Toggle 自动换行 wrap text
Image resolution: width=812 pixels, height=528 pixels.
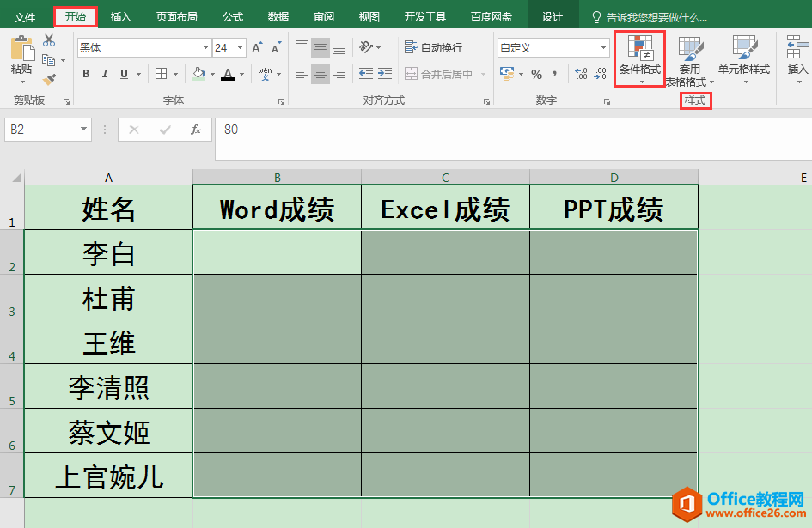coord(433,47)
